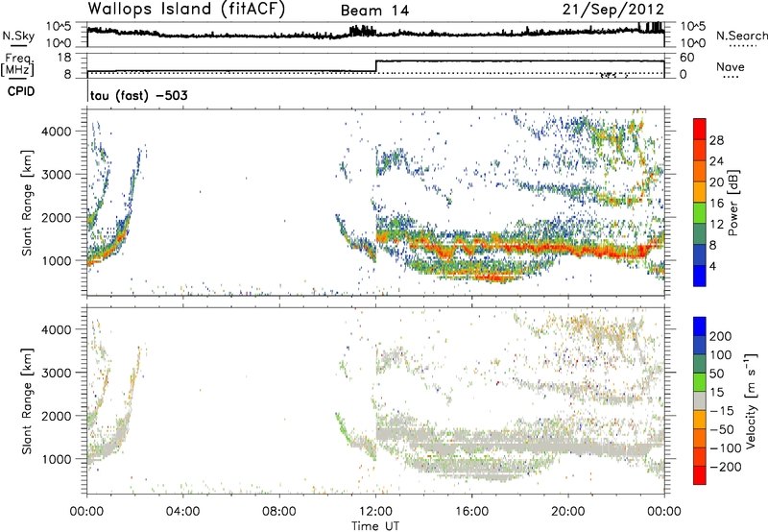This screenshot has height=532, width=768.
Task: Click "Slant Range [km]" label of velocity panel
Action: coord(27,401)
